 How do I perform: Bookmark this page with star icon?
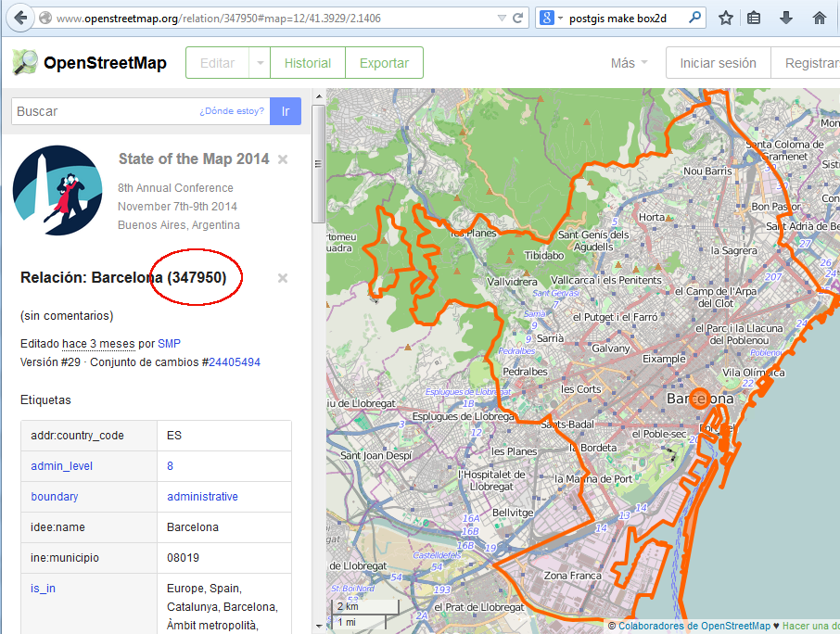726,19
